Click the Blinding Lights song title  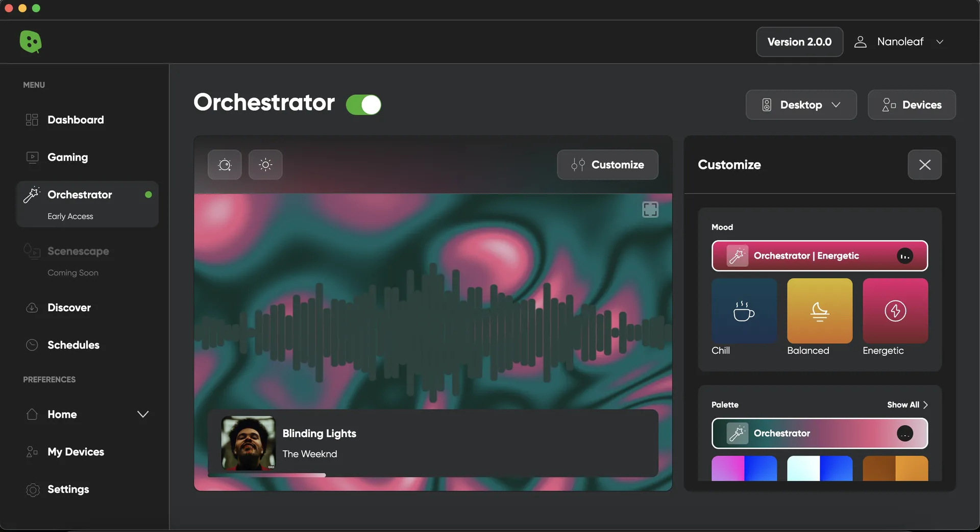[x=320, y=434]
